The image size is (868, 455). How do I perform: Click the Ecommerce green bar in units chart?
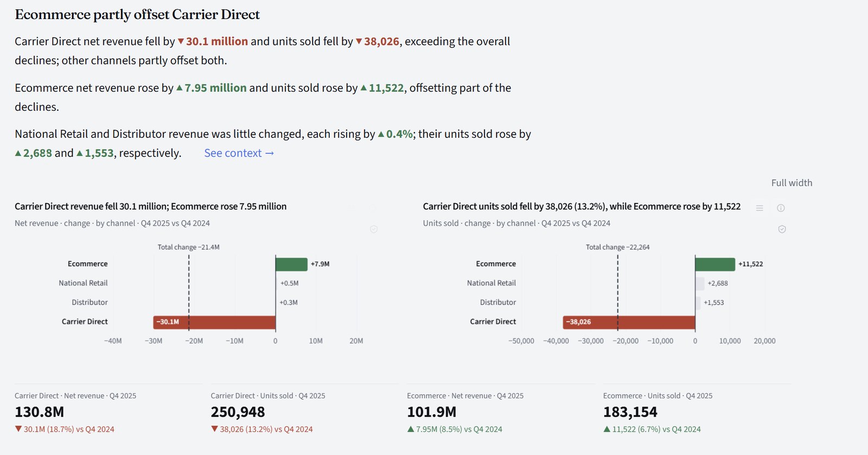pyautogui.click(x=715, y=264)
